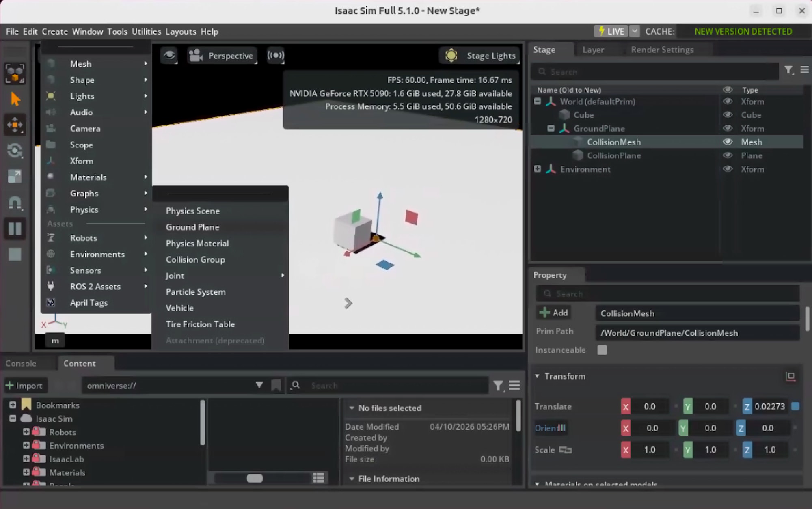Activate the Scale tool icon

coord(15,176)
